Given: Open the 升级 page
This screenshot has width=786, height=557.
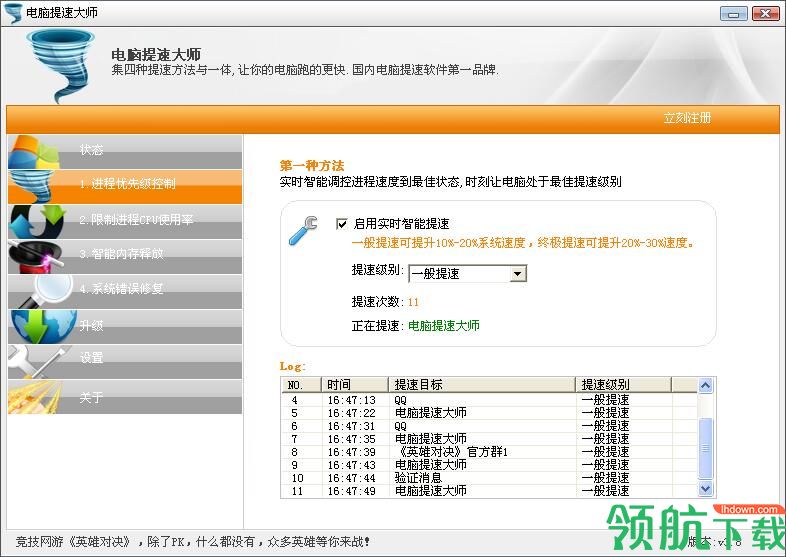Looking at the screenshot, I should pos(125,327).
